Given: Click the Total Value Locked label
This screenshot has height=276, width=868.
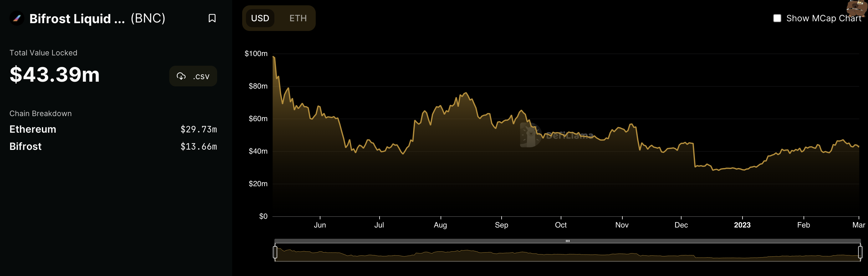Looking at the screenshot, I should (43, 53).
